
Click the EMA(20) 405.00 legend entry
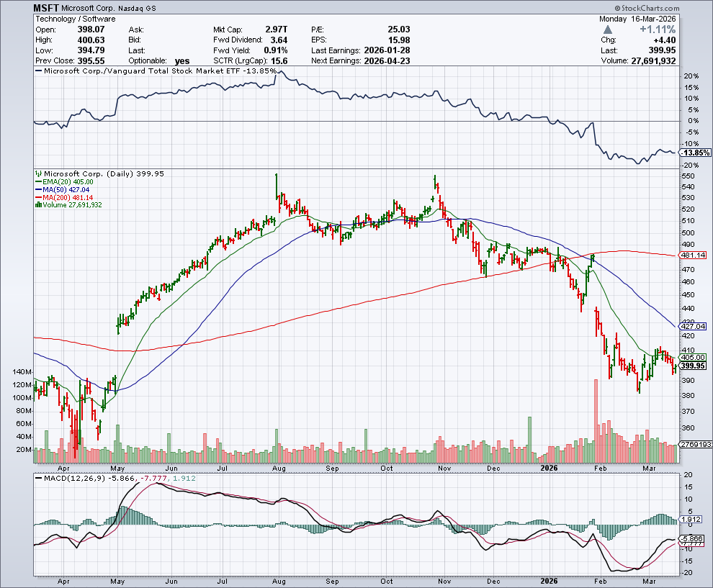coord(68,182)
